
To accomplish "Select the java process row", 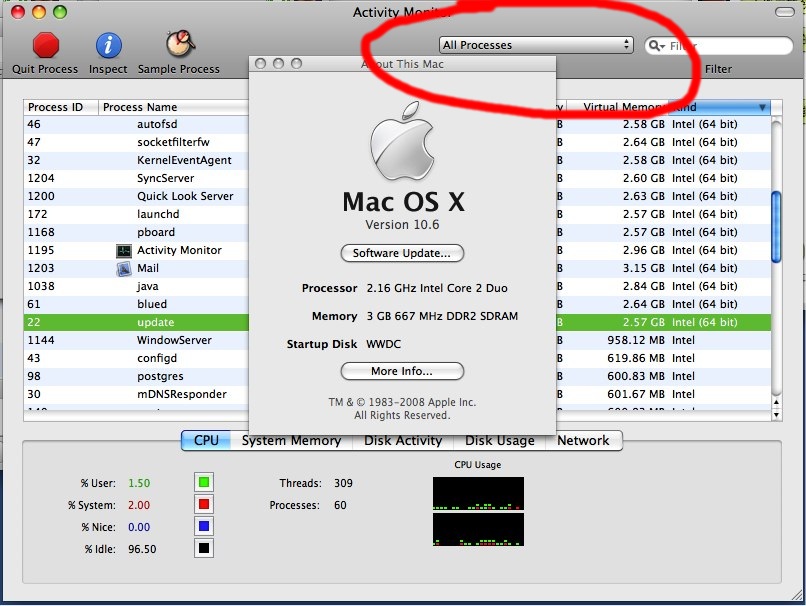I will (397, 286).
